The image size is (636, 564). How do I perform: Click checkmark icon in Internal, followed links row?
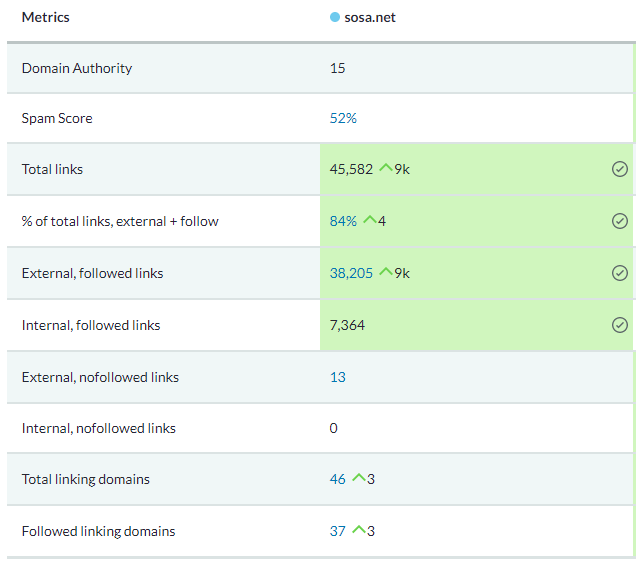tap(619, 325)
